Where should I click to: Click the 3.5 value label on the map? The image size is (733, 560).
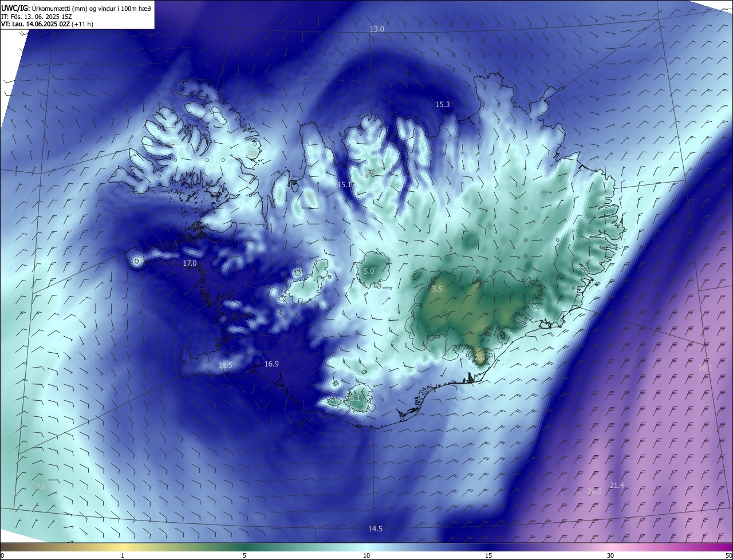click(437, 289)
